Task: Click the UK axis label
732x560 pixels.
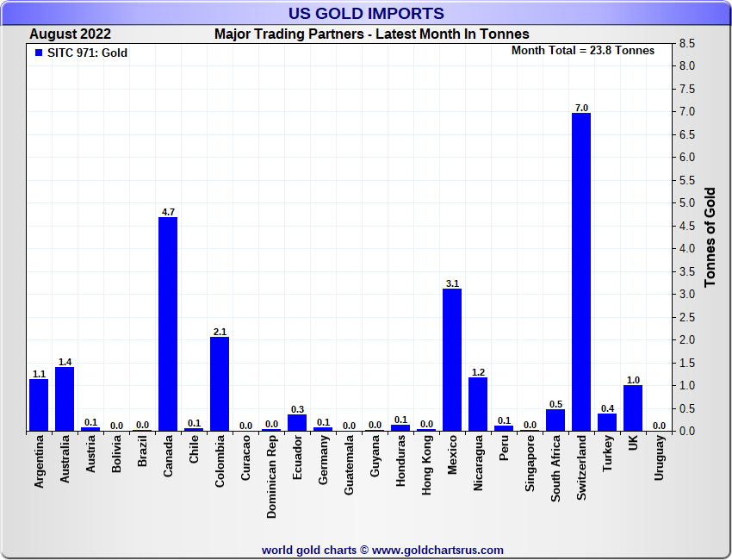Action: 633,443
